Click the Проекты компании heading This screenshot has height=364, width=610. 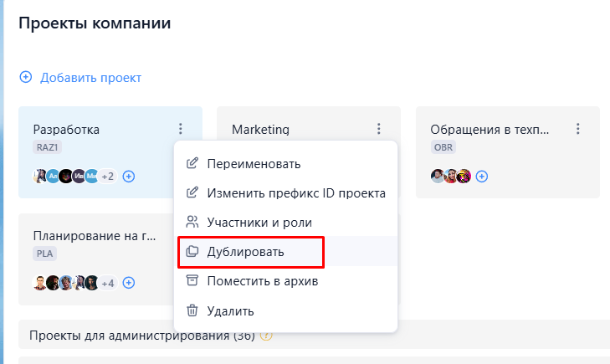click(x=95, y=23)
